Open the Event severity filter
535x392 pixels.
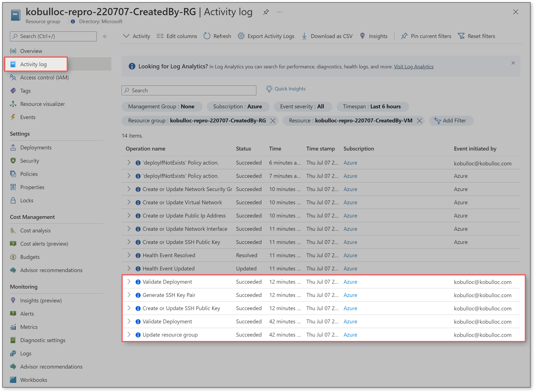(x=302, y=107)
